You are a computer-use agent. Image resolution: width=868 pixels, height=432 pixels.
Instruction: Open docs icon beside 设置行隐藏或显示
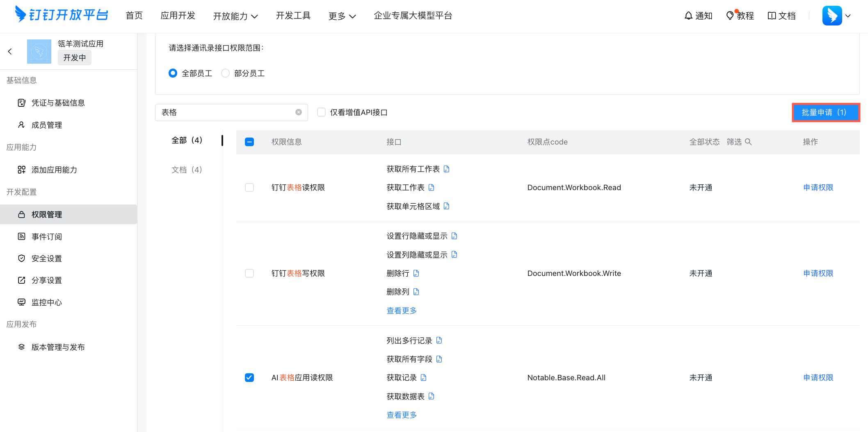(455, 236)
